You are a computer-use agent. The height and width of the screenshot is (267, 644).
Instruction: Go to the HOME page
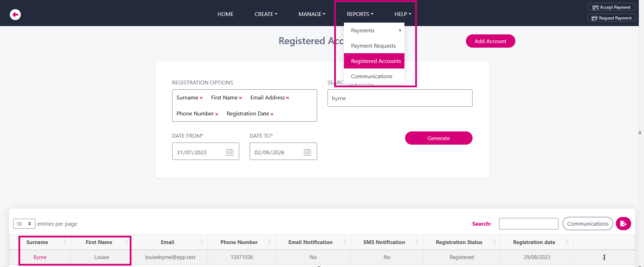coord(226,14)
